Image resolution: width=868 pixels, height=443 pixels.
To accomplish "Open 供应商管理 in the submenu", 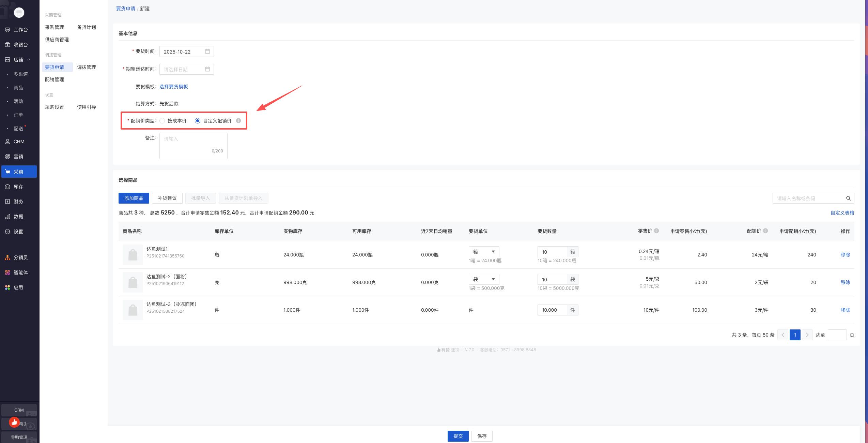I will [57, 40].
